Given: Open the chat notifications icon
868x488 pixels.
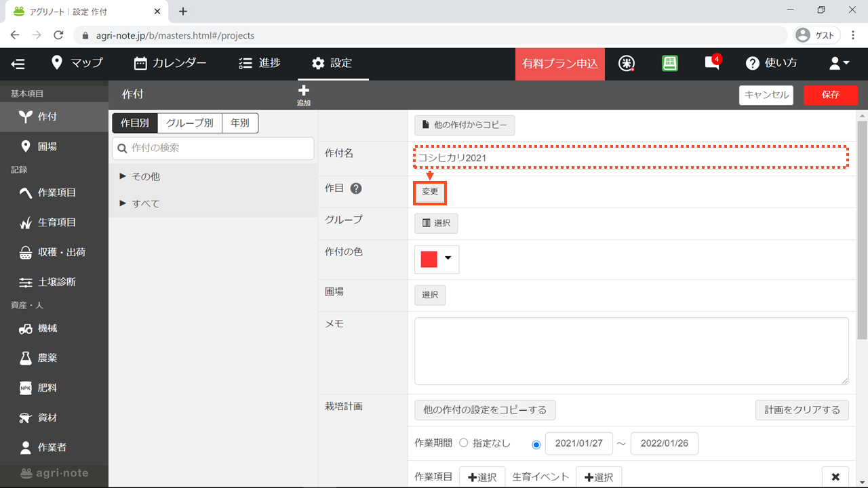Looking at the screenshot, I should tap(712, 63).
